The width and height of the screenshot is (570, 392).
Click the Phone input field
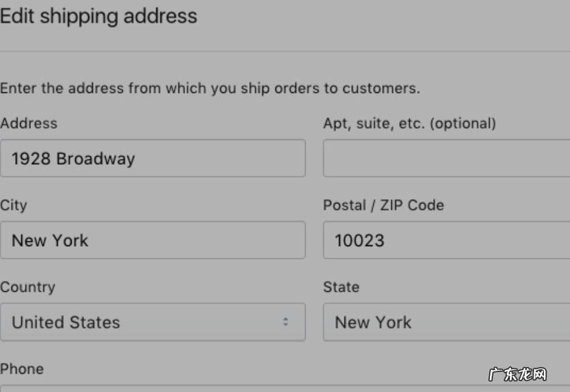click(x=152, y=389)
